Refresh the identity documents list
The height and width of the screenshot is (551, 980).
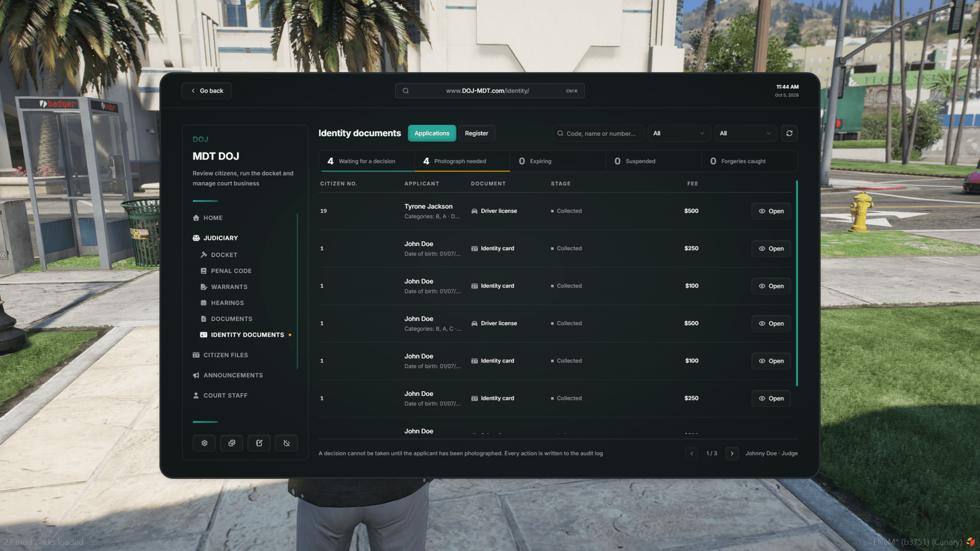click(789, 133)
